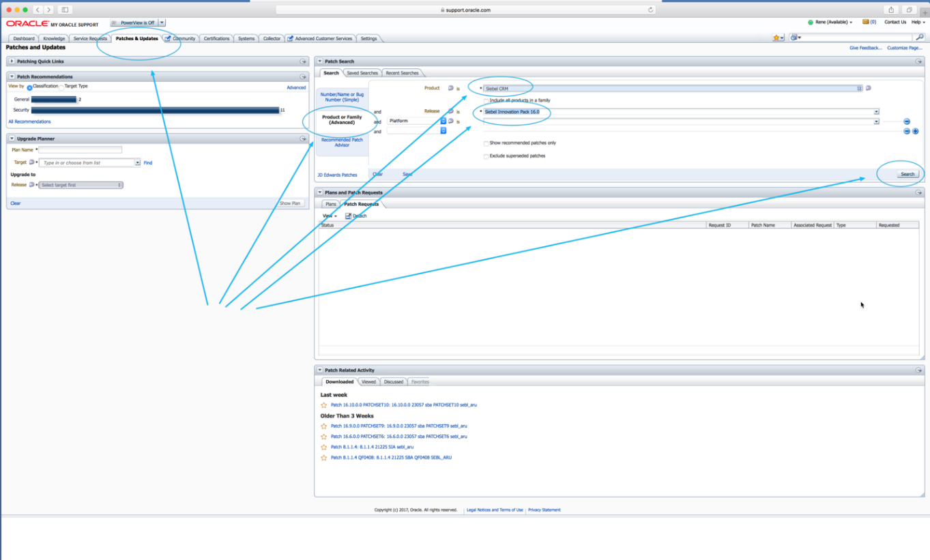Open the Recent Searches tab
This screenshot has height=560, width=930.
[x=402, y=73]
